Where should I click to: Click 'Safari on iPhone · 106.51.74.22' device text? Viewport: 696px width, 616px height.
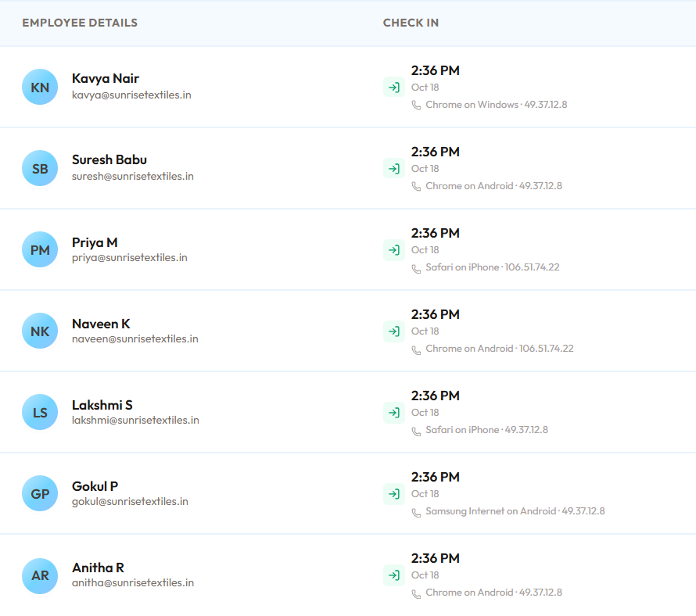pos(492,267)
